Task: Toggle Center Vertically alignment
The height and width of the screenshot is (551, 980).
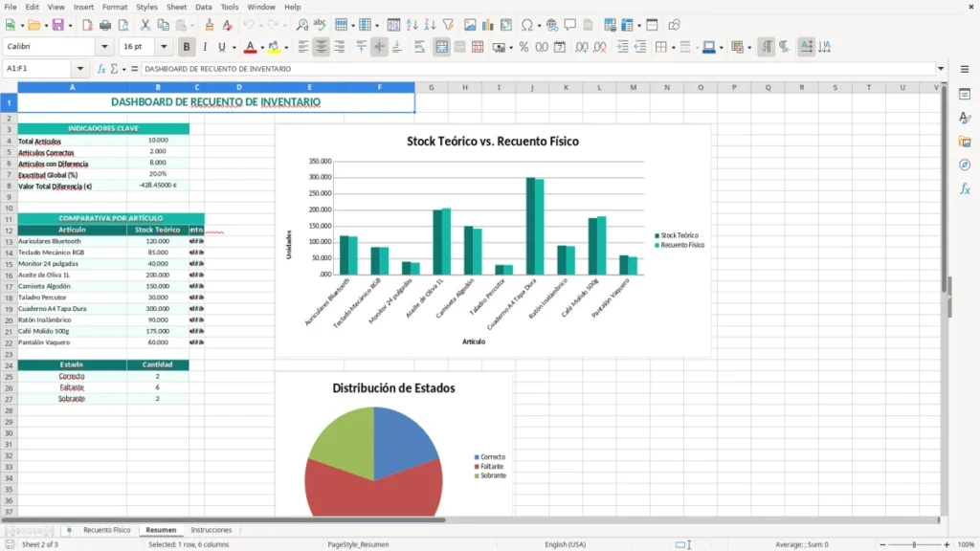Action: coord(379,47)
